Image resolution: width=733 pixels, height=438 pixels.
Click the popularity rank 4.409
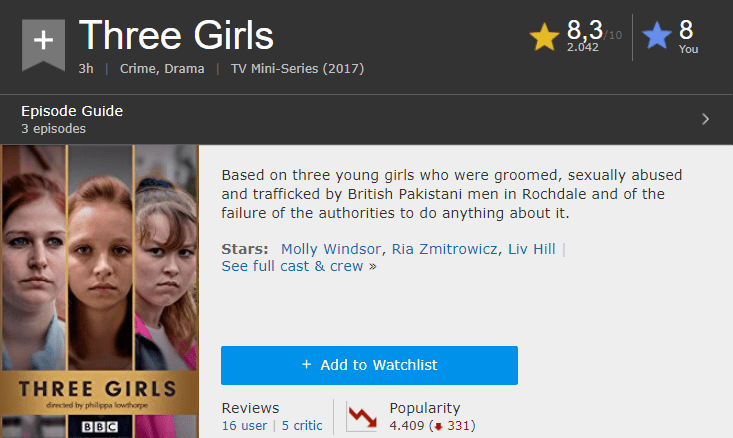406,425
